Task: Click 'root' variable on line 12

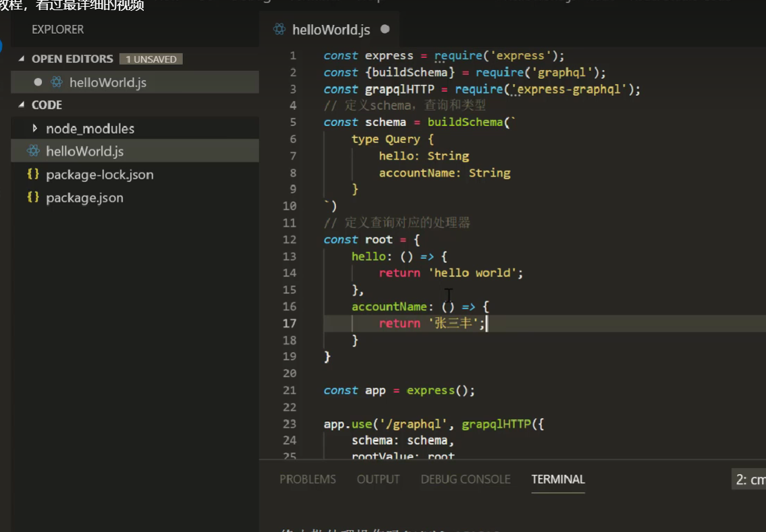Action: tap(379, 239)
